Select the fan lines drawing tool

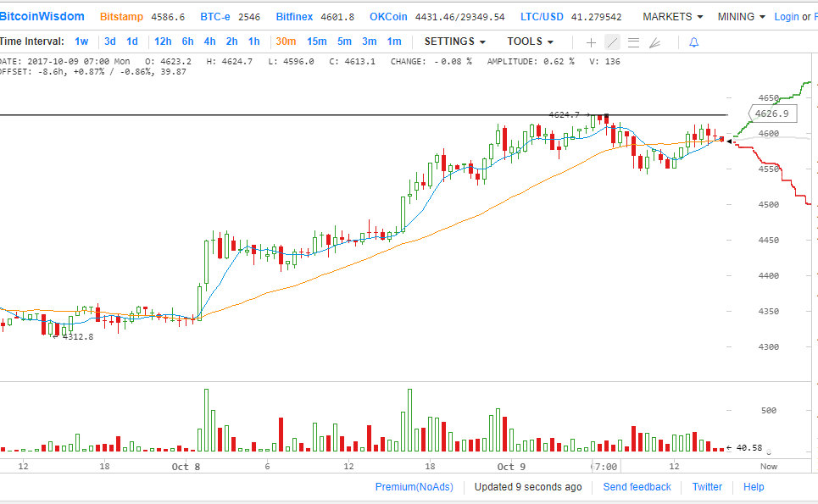pos(654,42)
